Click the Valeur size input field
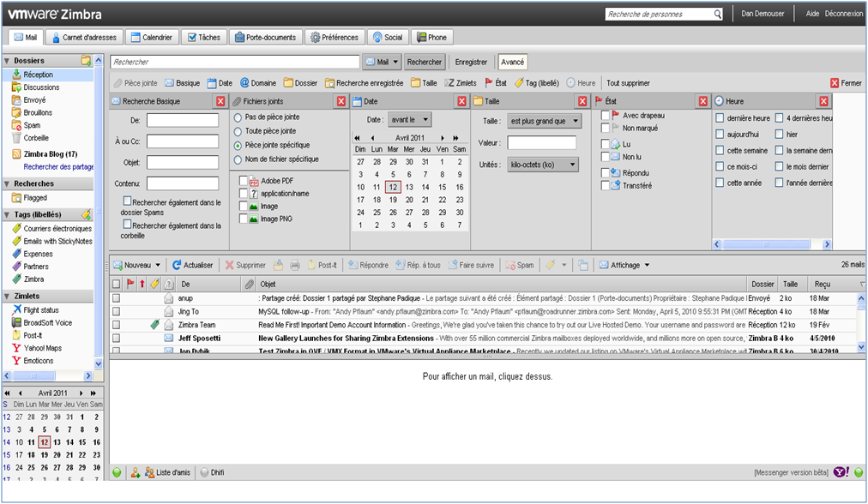The width and height of the screenshot is (868, 504). click(x=541, y=143)
